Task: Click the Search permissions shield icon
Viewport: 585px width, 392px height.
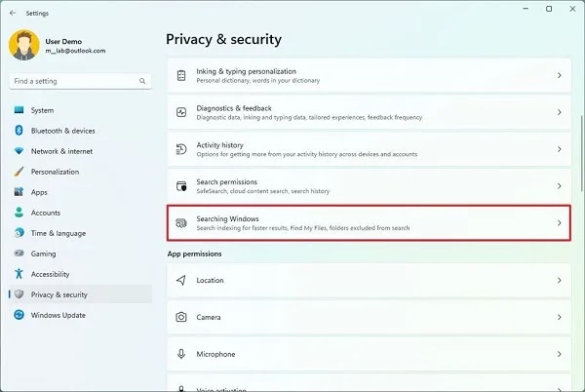Action: (181, 186)
